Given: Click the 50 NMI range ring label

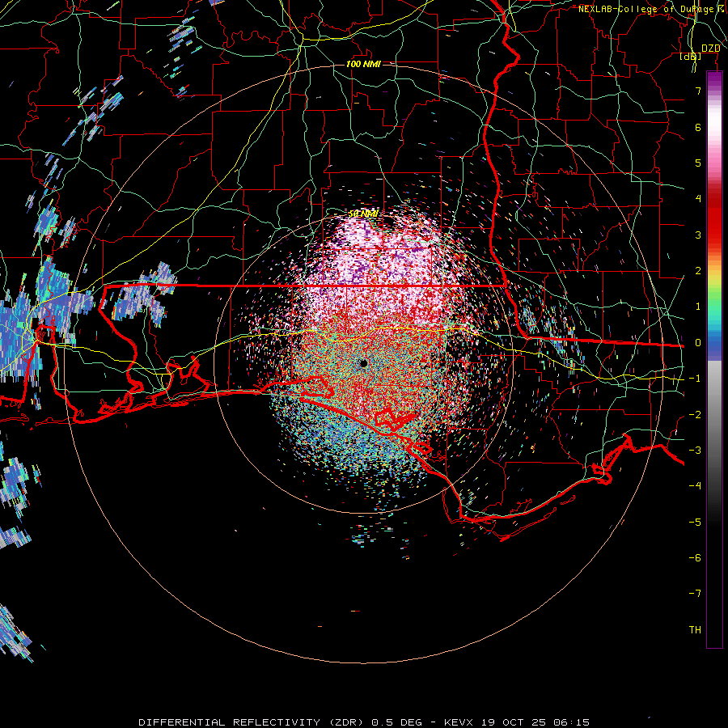Looking at the screenshot, I should click(363, 214).
